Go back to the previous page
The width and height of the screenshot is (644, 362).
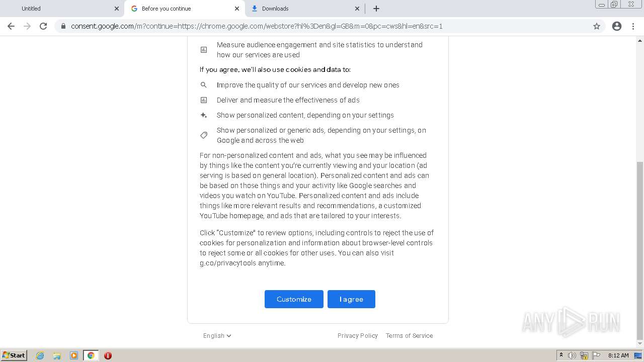click(11, 26)
